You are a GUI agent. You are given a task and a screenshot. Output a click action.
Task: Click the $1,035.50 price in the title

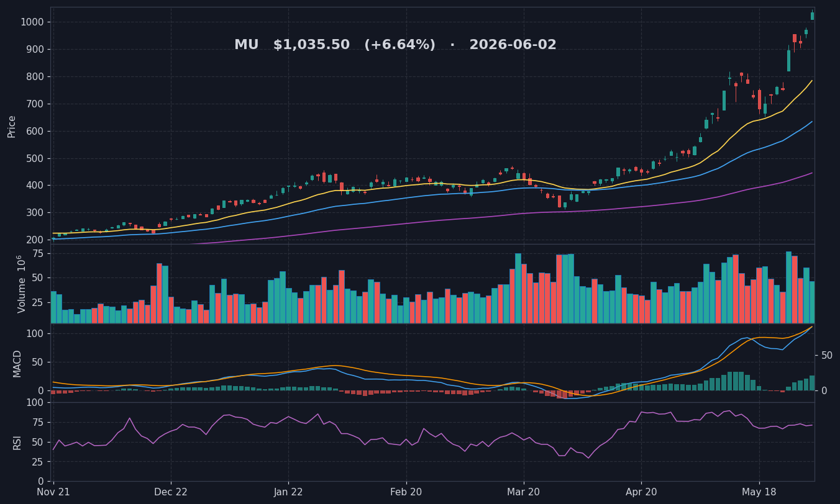click(311, 45)
